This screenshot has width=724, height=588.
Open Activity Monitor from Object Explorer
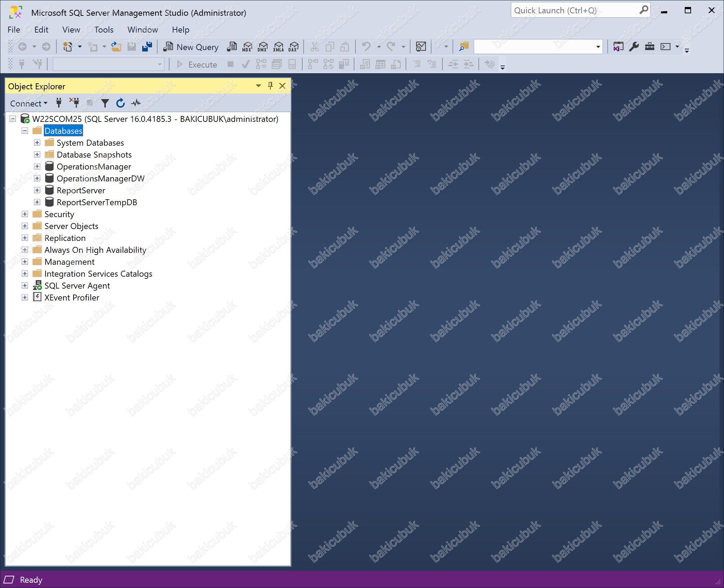136,103
